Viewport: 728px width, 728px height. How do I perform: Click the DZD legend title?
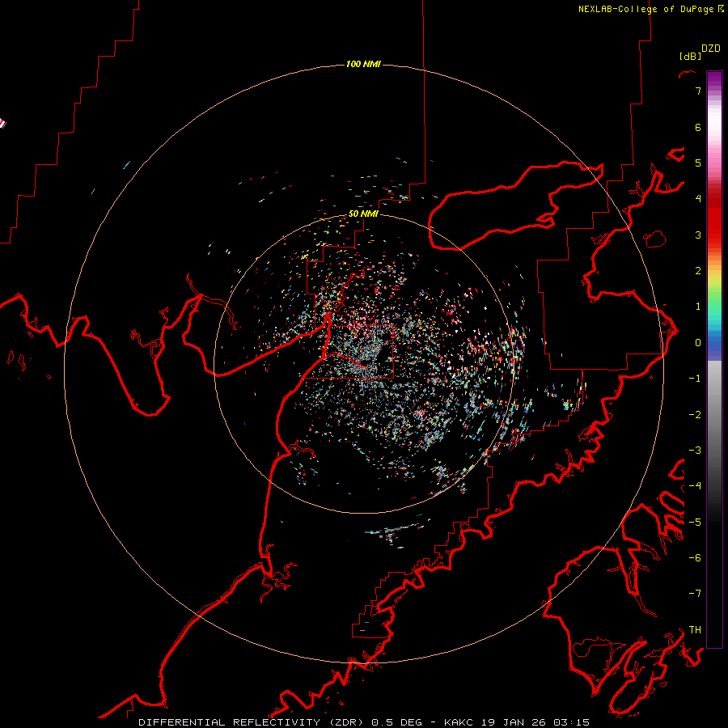[x=711, y=49]
